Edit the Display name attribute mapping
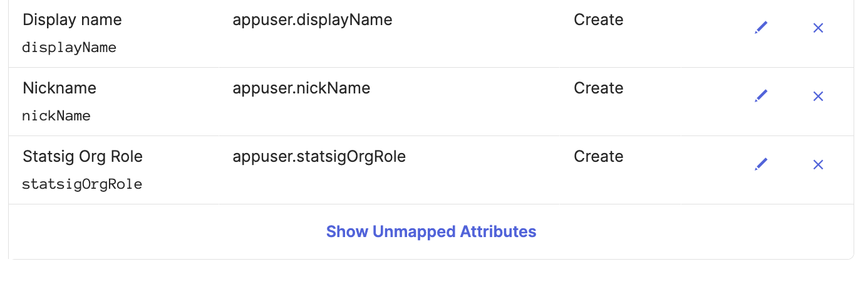 click(x=761, y=28)
